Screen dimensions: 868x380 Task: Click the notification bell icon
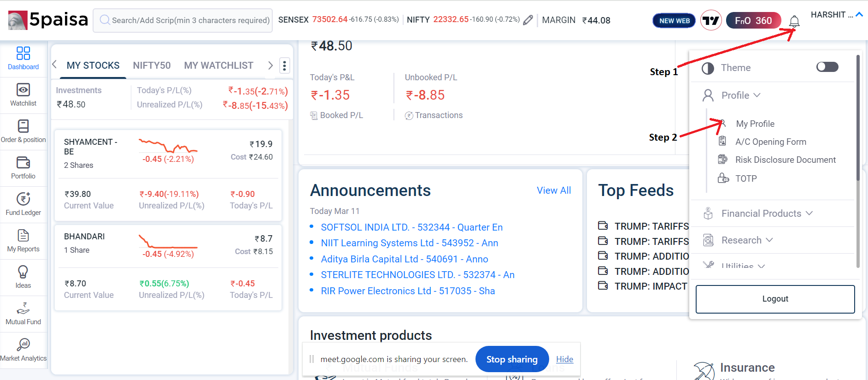point(794,21)
